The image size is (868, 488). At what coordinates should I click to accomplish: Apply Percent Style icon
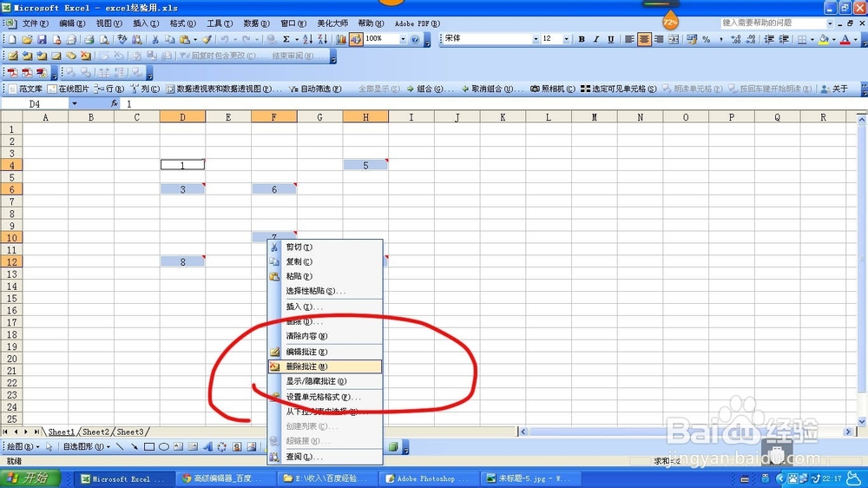(707, 39)
